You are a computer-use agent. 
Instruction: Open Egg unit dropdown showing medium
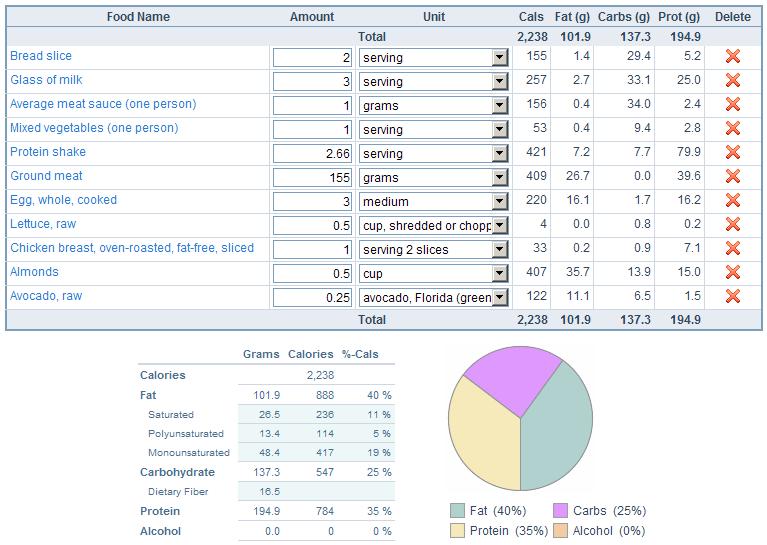pyautogui.click(x=500, y=202)
